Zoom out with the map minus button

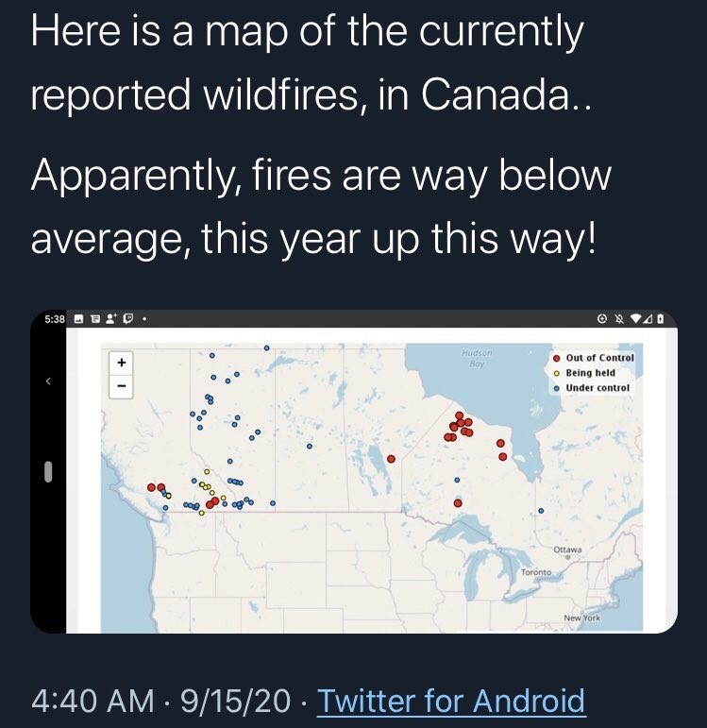tap(121, 386)
